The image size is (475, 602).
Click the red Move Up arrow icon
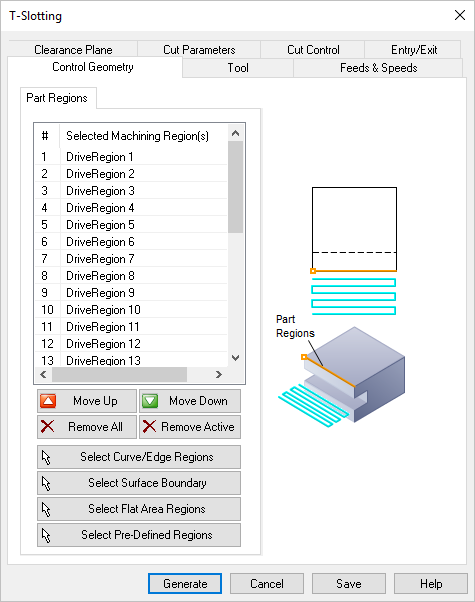pos(48,401)
